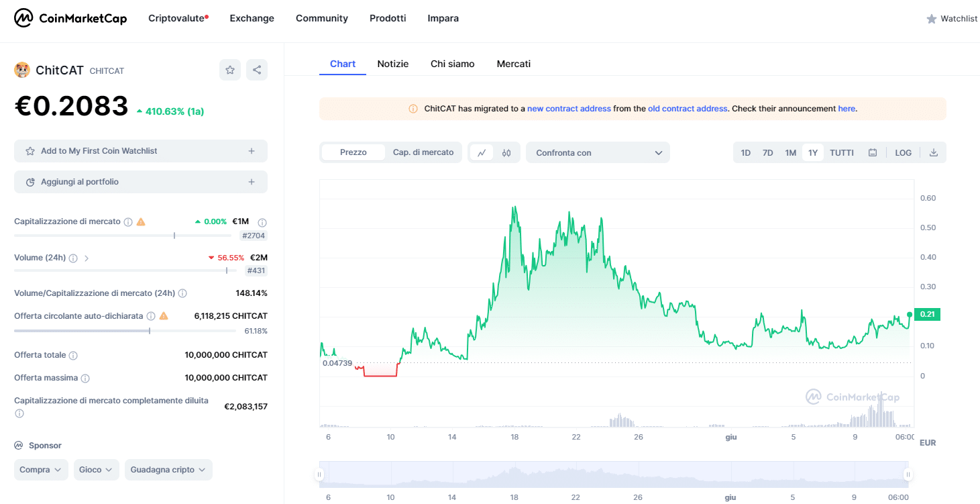Open the Notizie tab
Screen dimensions: 980x504
(x=393, y=64)
